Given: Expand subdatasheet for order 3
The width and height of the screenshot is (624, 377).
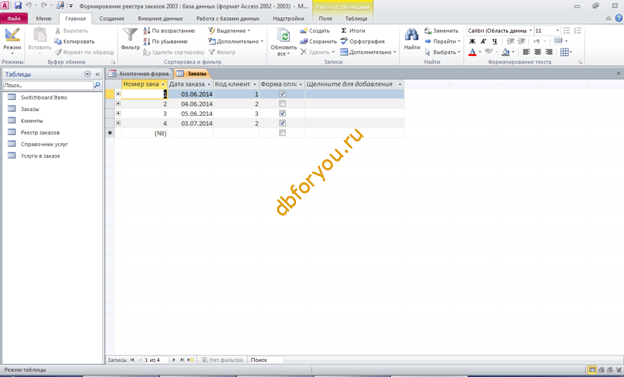Looking at the screenshot, I should point(118,113).
